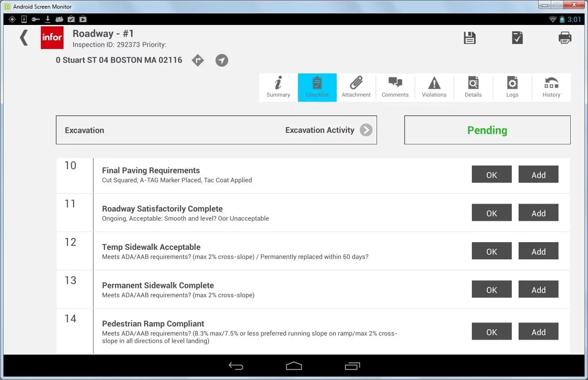Mark Pedestrian Ramp Compliant as OK

tap(492, 331)
